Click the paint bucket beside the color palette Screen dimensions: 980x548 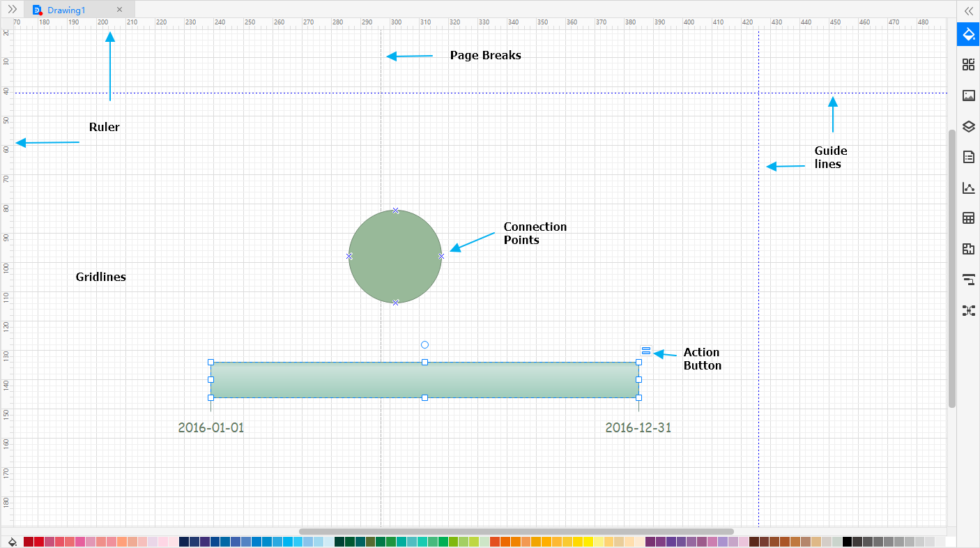[12, 542]
